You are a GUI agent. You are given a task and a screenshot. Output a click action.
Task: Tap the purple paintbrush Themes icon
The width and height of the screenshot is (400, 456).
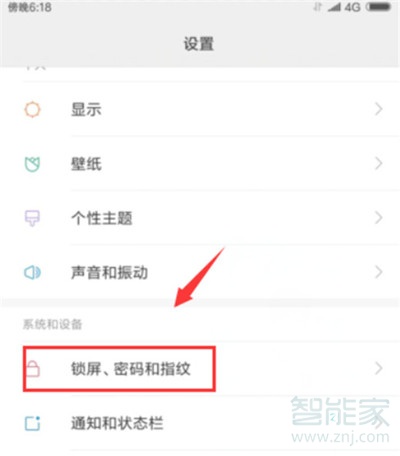click(x=32, y=218)
